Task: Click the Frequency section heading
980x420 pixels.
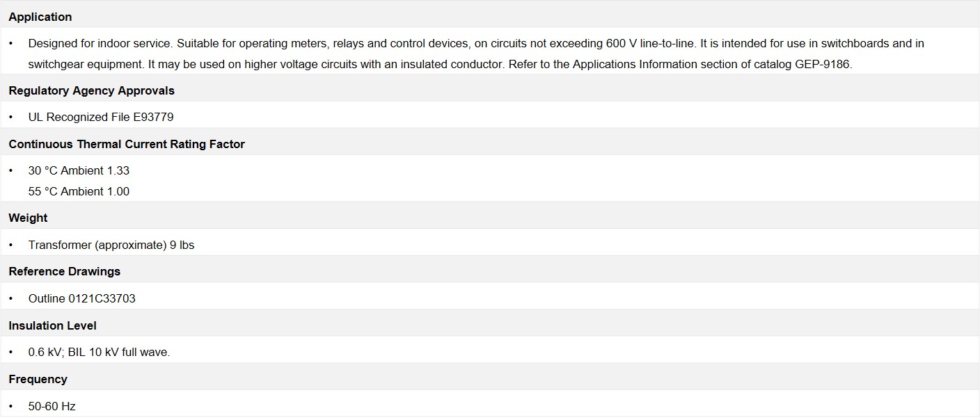Action: click(38, 379)
